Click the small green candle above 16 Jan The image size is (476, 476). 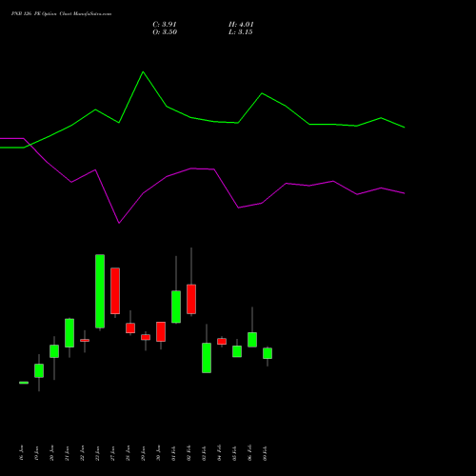tap(24, 383)
